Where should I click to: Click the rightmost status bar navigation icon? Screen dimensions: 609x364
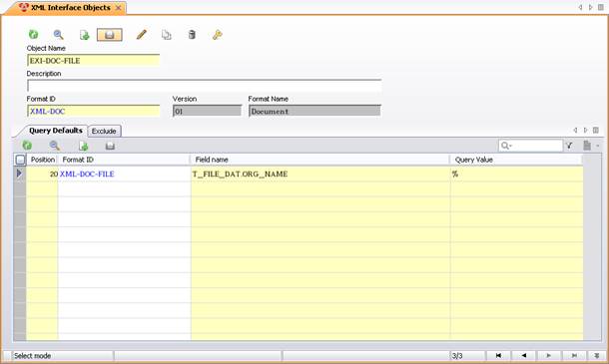click(597, 355)
